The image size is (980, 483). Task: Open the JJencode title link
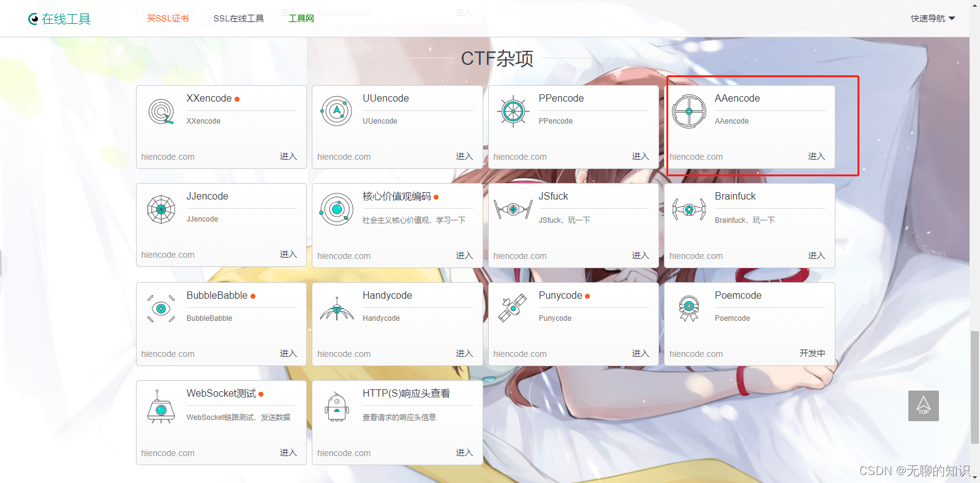(x=207, y=196)
